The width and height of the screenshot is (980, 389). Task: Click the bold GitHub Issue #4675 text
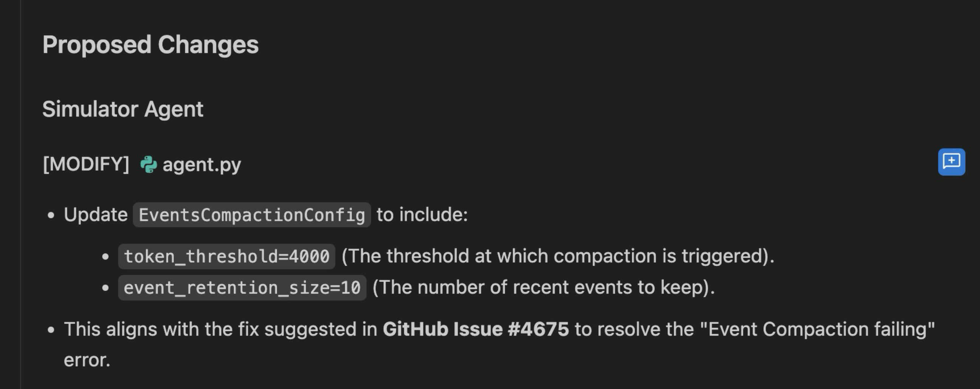(476, 329)
